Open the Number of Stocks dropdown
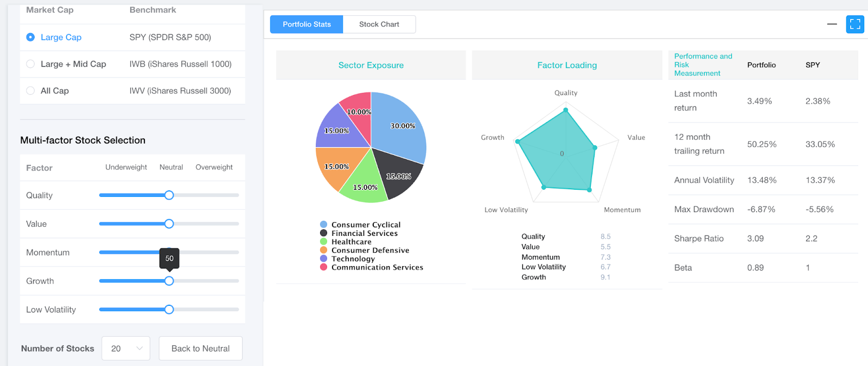Screen dimensions: 868x366 point(126,349)
